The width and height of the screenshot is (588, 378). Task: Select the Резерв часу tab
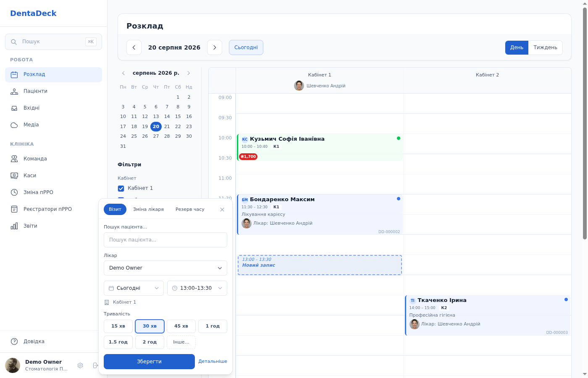pyautogui.click(x=190, y=209)
